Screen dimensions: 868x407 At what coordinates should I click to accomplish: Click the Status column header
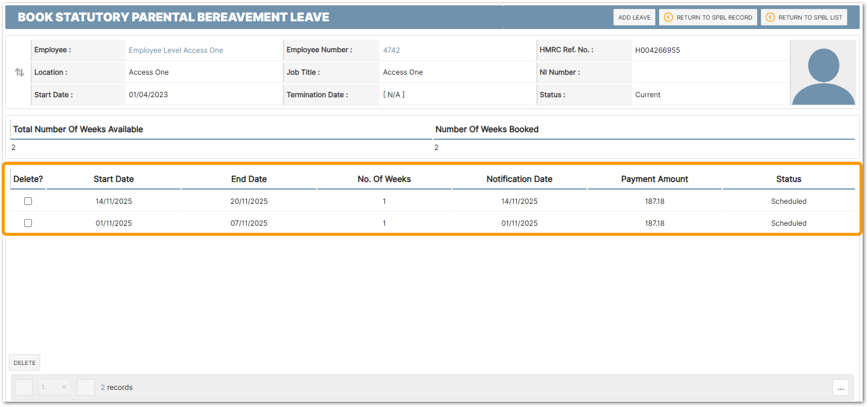[x=789, y=179]
